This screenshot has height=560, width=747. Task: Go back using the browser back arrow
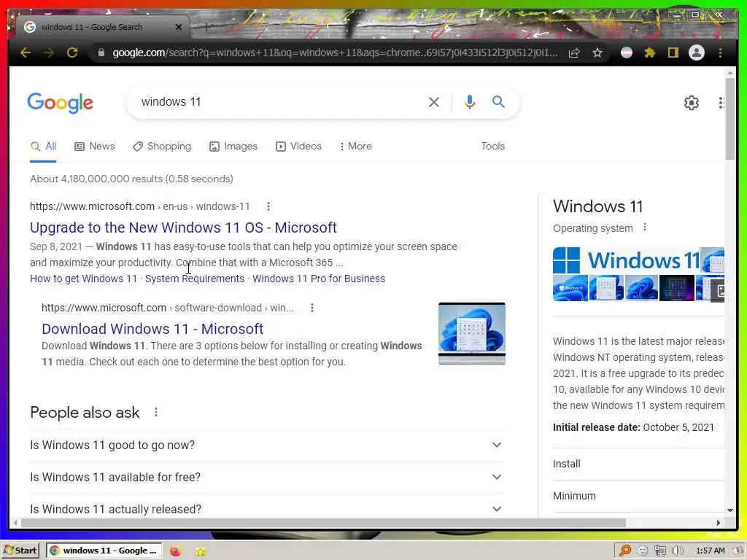(26, 52)
